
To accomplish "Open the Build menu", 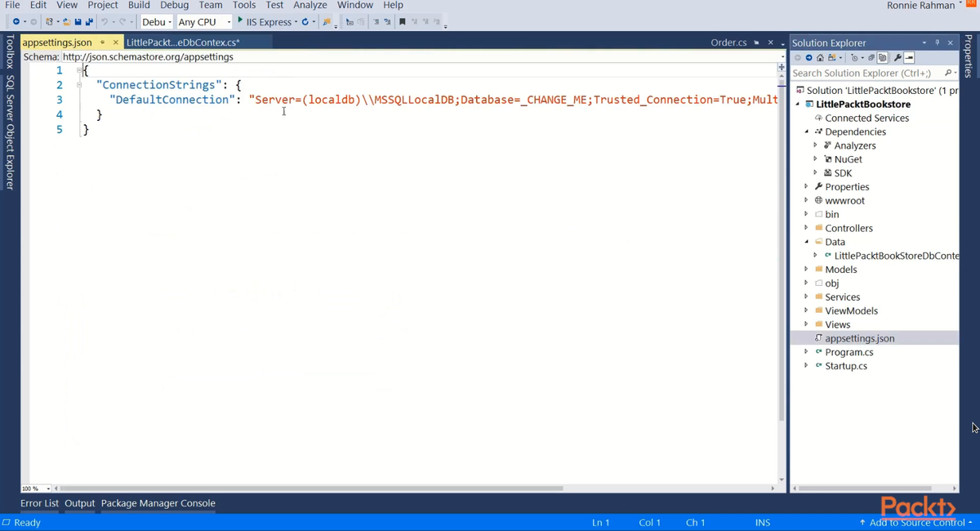I will tap(139, 5).
